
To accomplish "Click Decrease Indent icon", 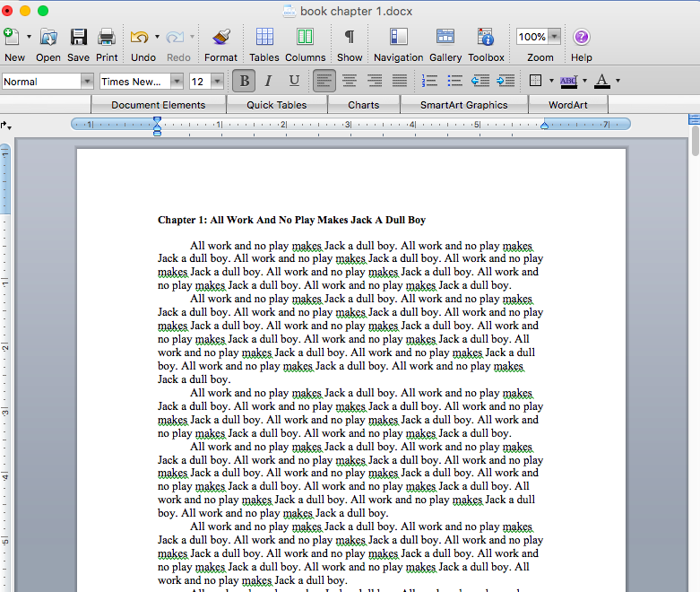I will 480,81.
